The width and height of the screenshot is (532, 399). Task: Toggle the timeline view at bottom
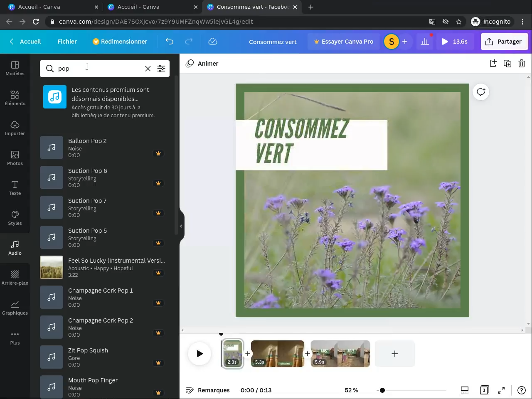pyautogui.click(x=465, y=390)
